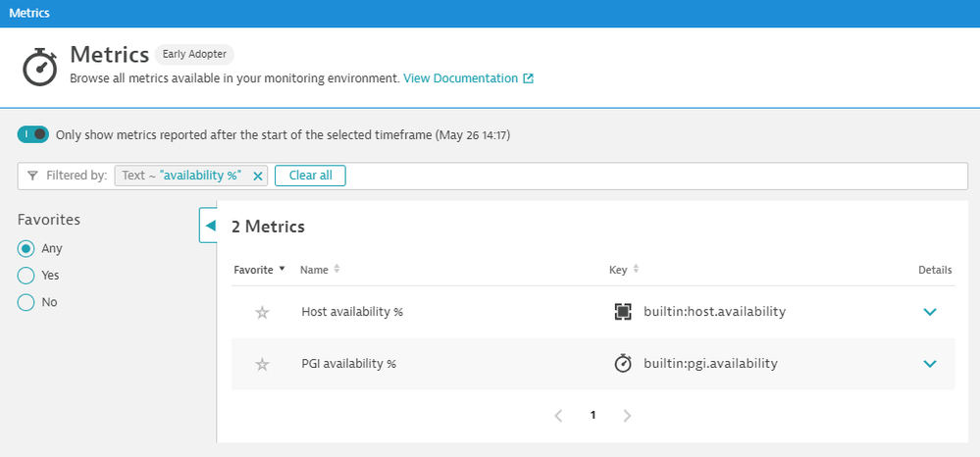Image resolution: width=980 pixels, height=457 pixels.
Task: Favorite the PGI availability % metric star
Action: coord(262,364)
